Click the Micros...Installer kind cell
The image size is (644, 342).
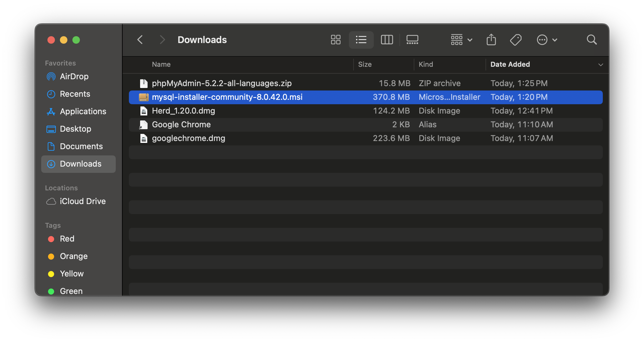[x=449, y=97]
